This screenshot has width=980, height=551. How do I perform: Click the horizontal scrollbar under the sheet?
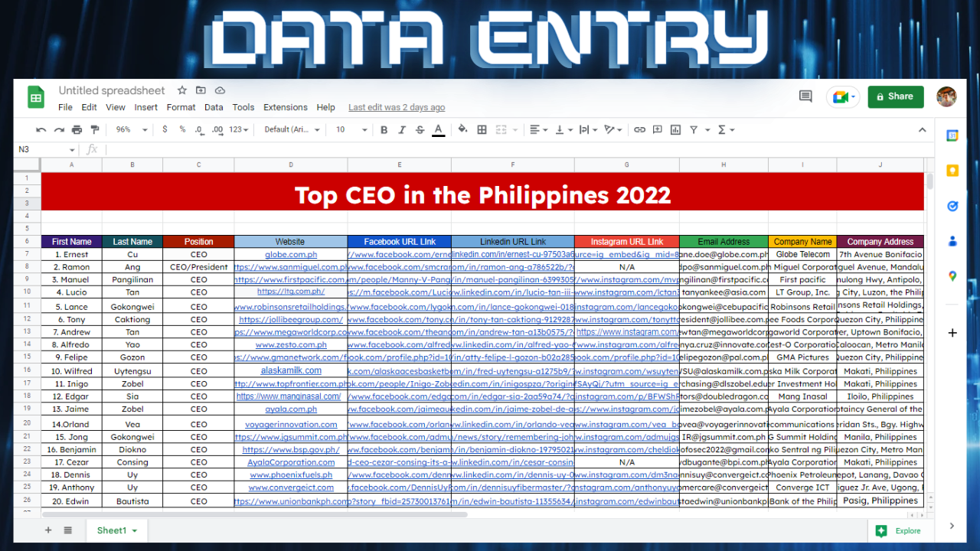[x=254, y=514]
